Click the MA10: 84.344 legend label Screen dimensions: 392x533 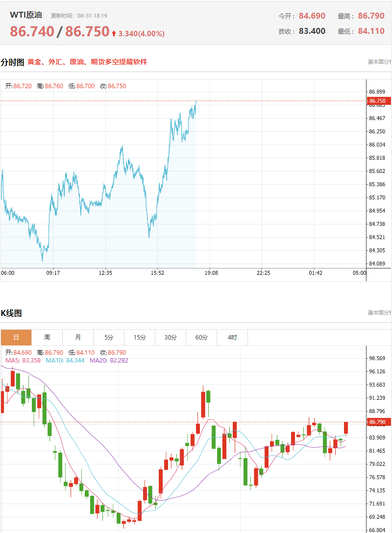click(65, 361)
